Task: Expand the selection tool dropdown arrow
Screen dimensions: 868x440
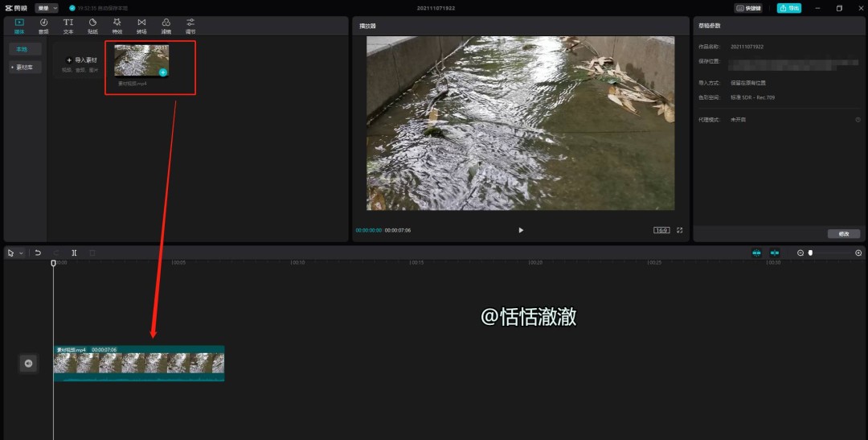Action: point(22,253)
